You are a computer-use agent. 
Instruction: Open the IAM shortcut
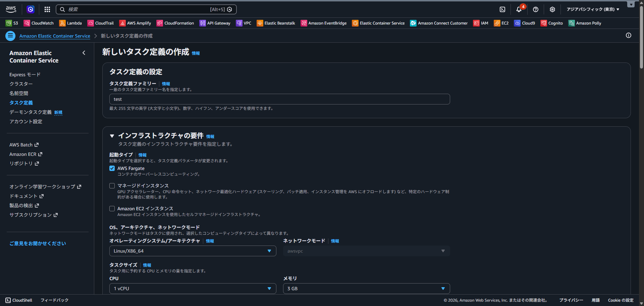coord(481,23)
